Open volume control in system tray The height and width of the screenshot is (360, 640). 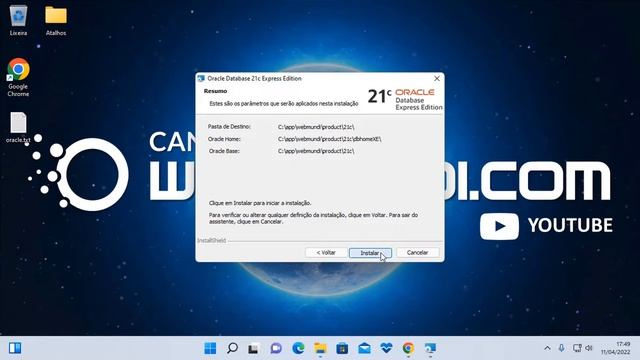[x=589, y=348]
